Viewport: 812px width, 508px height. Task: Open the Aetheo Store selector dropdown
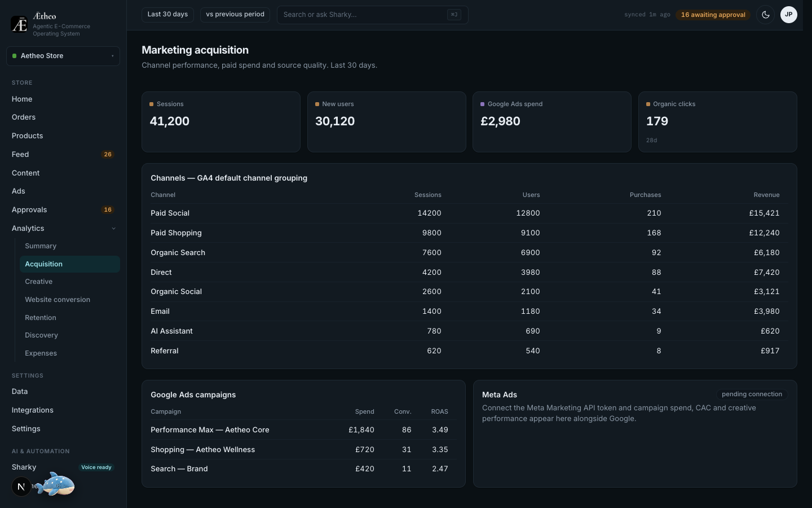[x=63, y=56]
